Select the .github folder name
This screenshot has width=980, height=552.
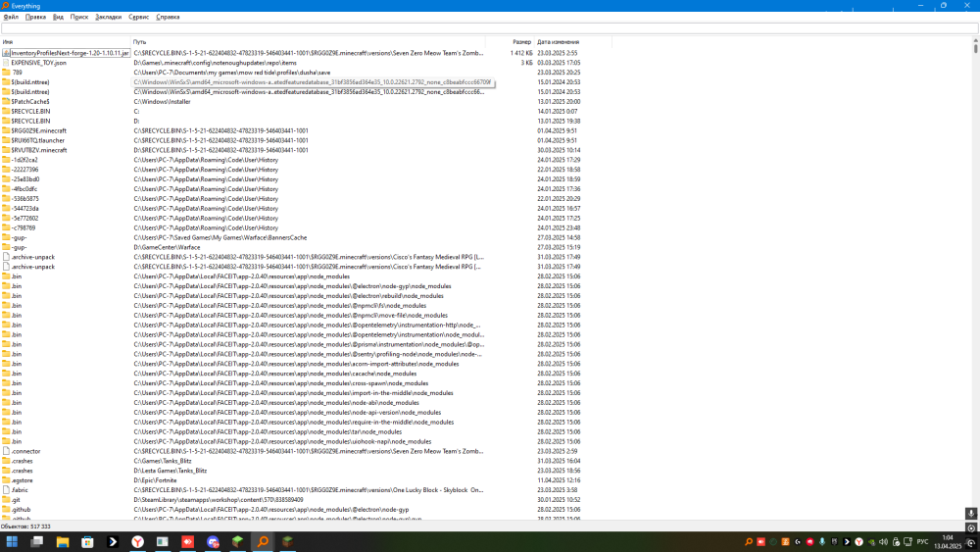[x=21, y=510]
